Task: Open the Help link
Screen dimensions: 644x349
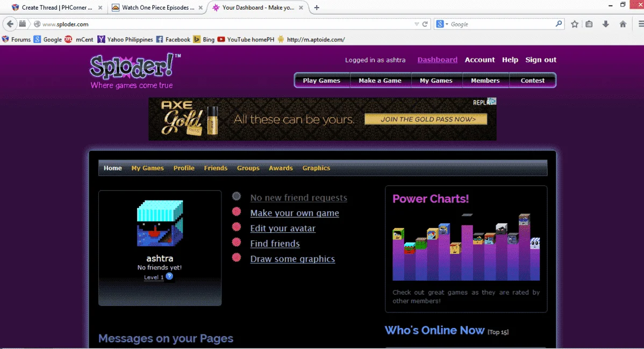Action: point(510,60)
